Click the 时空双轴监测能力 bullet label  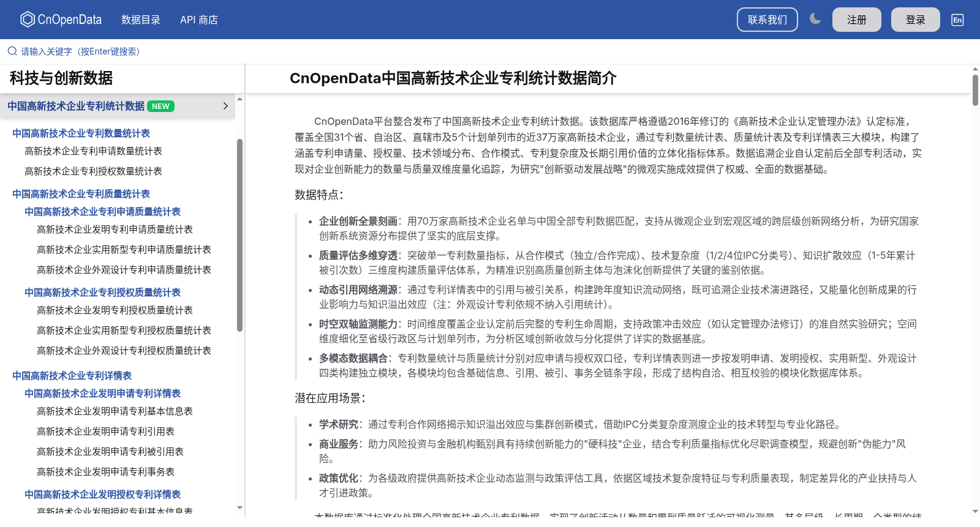point(358,324)
